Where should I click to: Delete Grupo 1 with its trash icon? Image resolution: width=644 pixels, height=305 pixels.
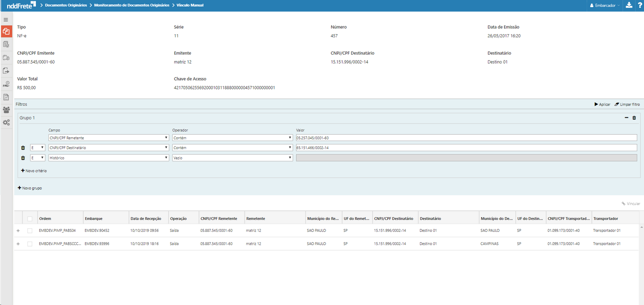click(x=634, y=118)
